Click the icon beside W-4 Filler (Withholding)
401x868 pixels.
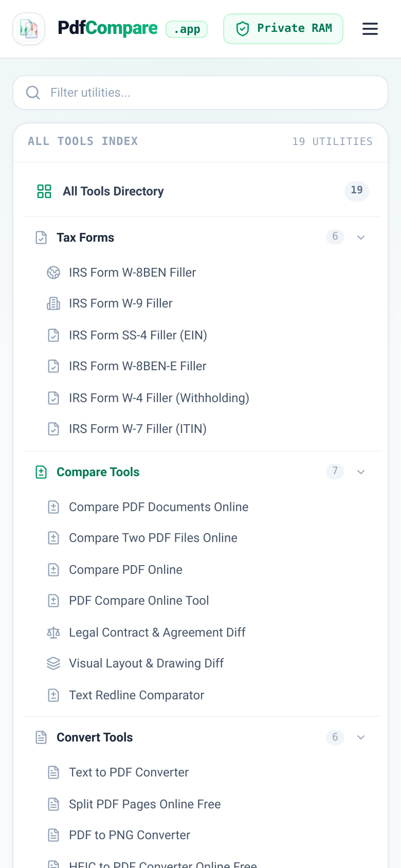[x=53, y=398]
